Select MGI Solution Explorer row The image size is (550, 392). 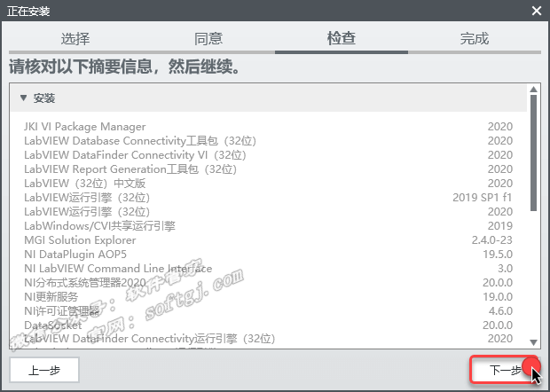pos(268,240)
